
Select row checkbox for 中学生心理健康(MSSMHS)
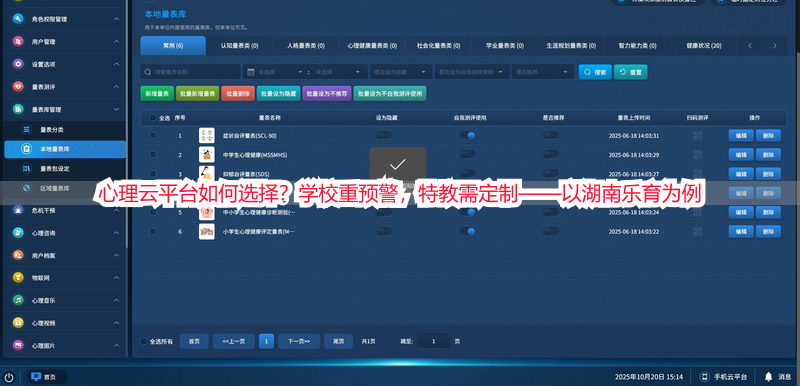coord(153,155)
